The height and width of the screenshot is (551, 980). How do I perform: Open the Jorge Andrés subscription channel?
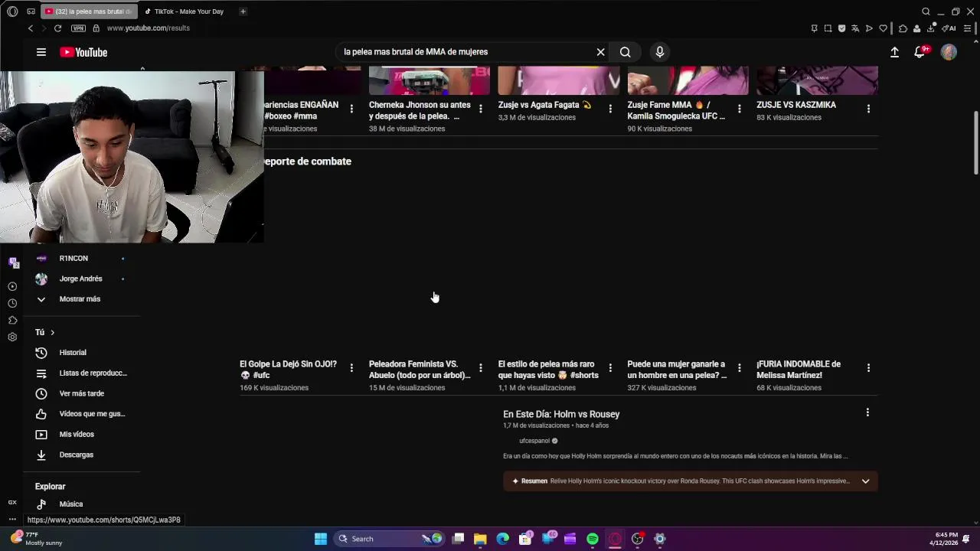80,279
